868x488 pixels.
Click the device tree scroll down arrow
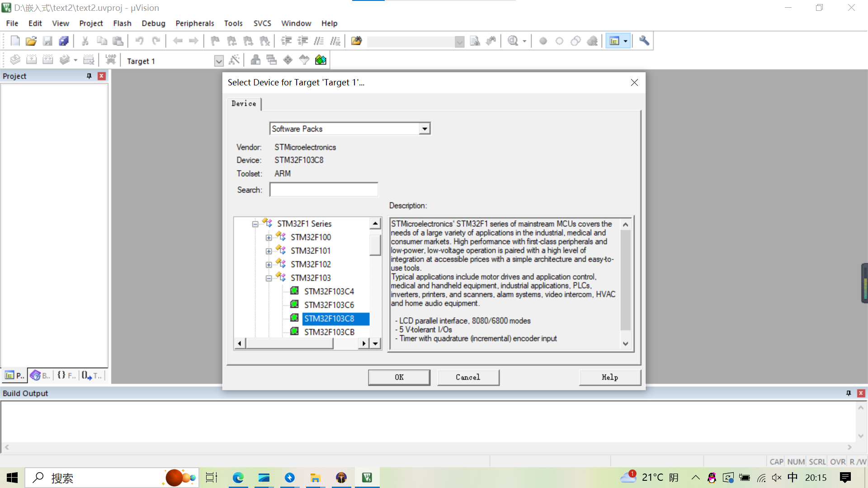pyautogui.click(x=375, y=344)
